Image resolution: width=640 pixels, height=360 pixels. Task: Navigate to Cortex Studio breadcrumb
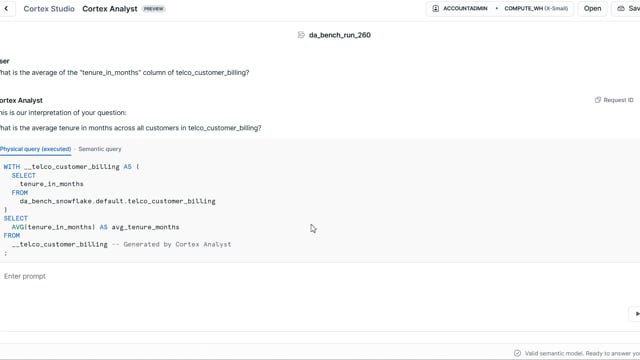[x=49, y=9]
